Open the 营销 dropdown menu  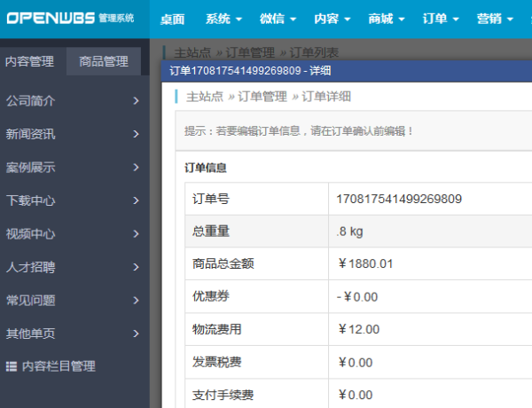pos(494,19)
